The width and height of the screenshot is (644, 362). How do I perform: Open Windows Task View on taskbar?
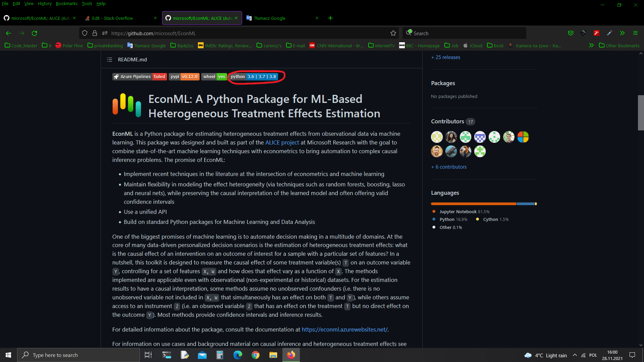pos(148,355)
